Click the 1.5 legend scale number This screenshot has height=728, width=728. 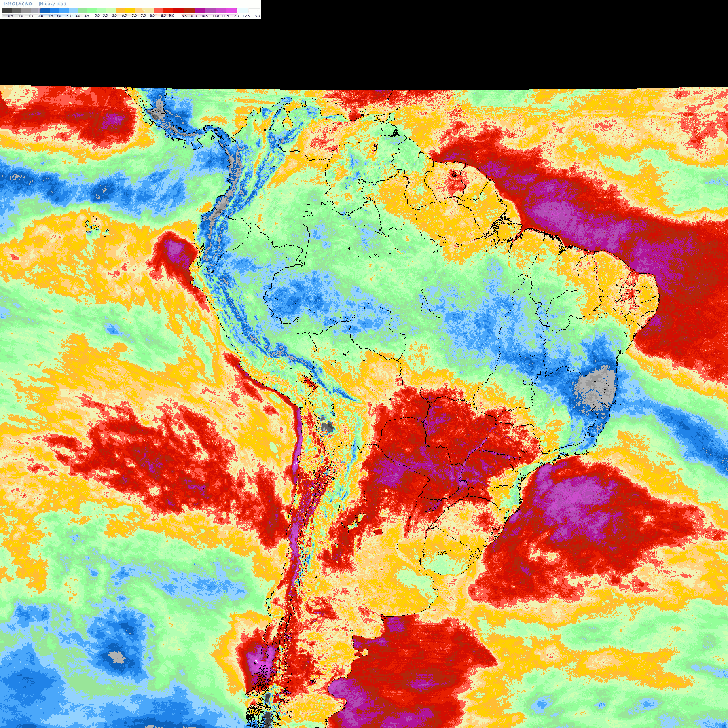(x=31, y=16)
